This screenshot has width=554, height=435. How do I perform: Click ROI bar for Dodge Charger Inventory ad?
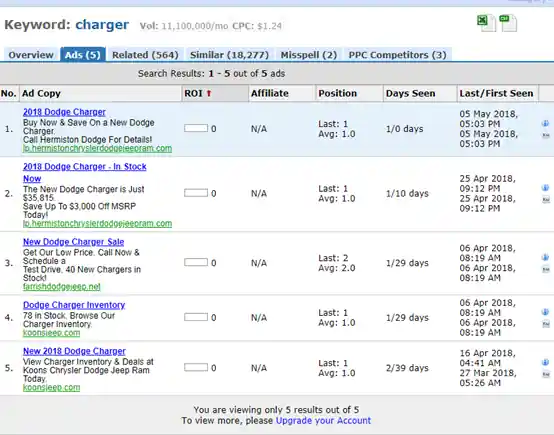[196, 317]
